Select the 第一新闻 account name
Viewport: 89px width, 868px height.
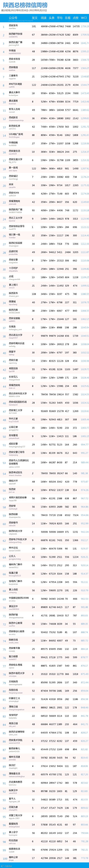pos(13,167)
